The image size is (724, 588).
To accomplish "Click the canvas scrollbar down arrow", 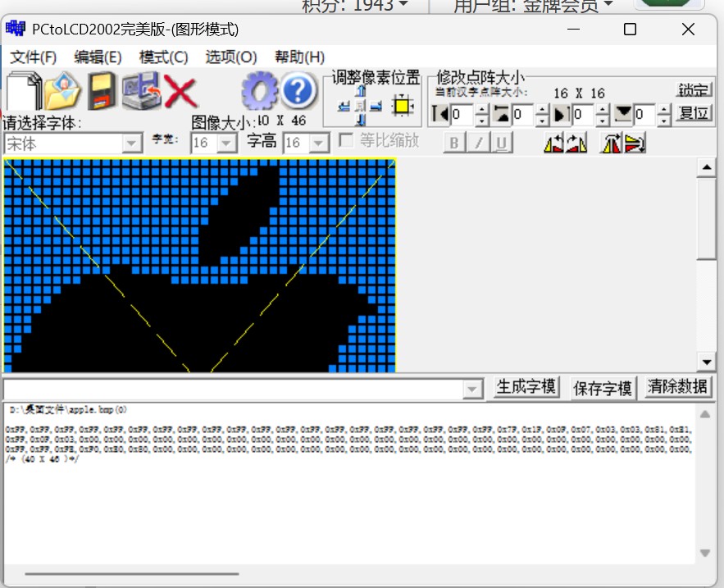I will 707,362.
